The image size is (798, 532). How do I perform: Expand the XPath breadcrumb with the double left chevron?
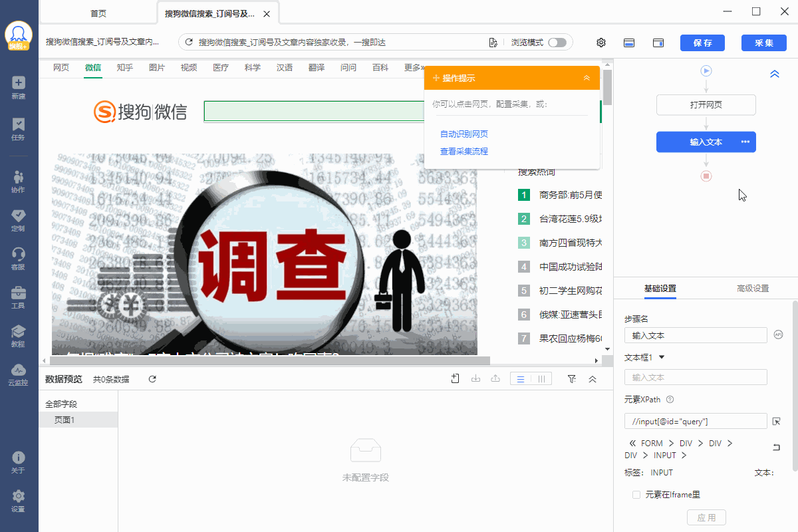(632, 444)
